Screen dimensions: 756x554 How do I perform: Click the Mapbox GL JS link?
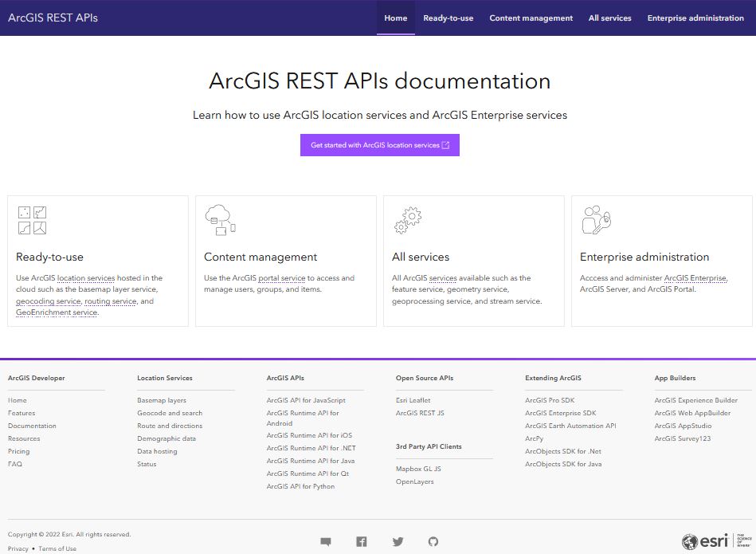click(x=418, y=469)
